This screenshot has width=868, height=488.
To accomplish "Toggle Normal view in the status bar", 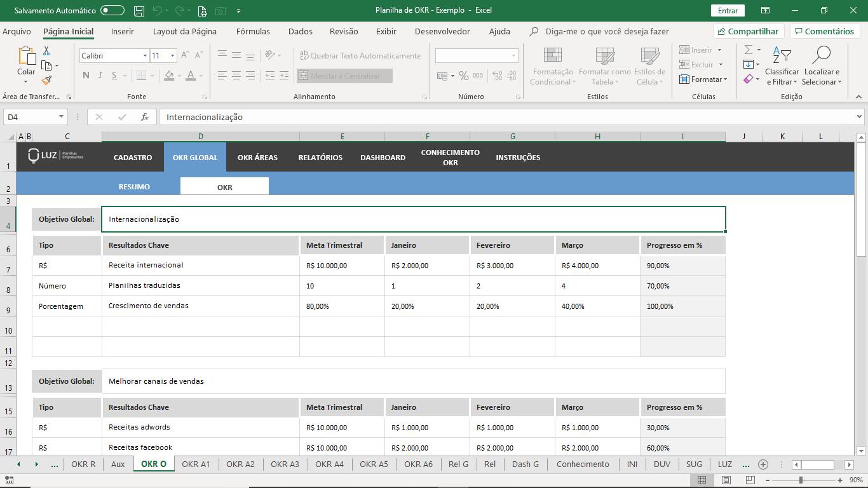I will 702,480.
